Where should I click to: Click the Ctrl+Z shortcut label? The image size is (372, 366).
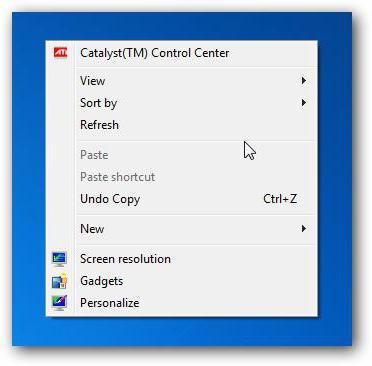(280, 199)
